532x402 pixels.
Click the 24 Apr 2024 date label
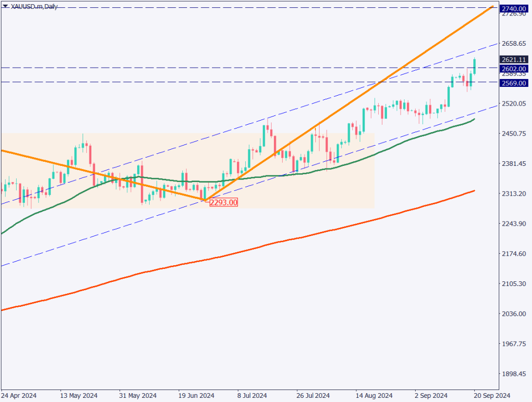[19, 394]
